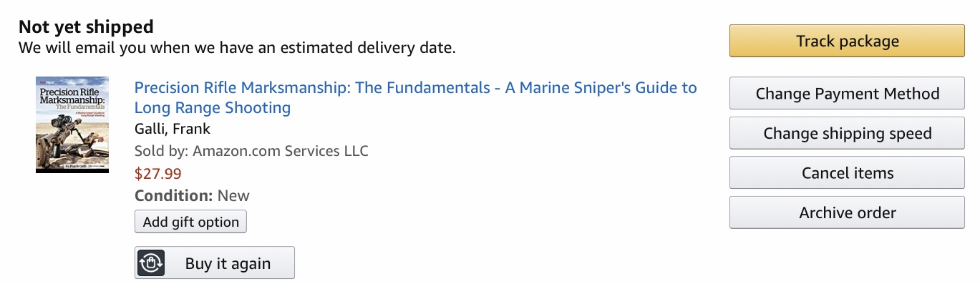Archive this order
Image resolution: width=980 pixels, height=284 pixels.
point(847,212)
